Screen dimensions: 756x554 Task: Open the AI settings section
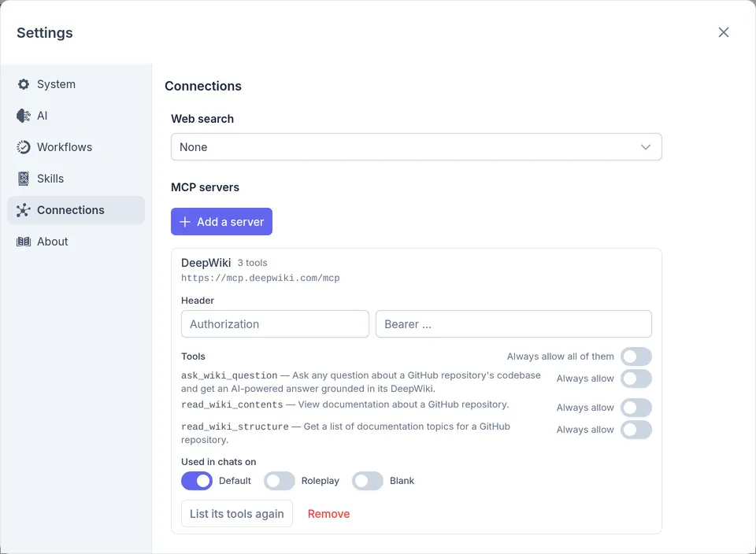pyautogui.click(x=76, y=116)
